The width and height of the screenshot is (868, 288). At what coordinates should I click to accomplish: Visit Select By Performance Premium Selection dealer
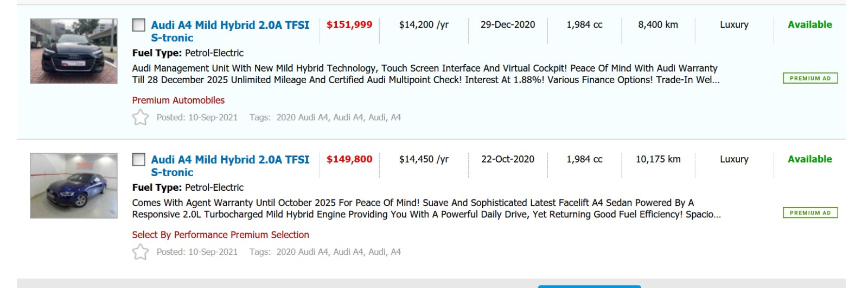pyautogui.click(x=220, y=235)
